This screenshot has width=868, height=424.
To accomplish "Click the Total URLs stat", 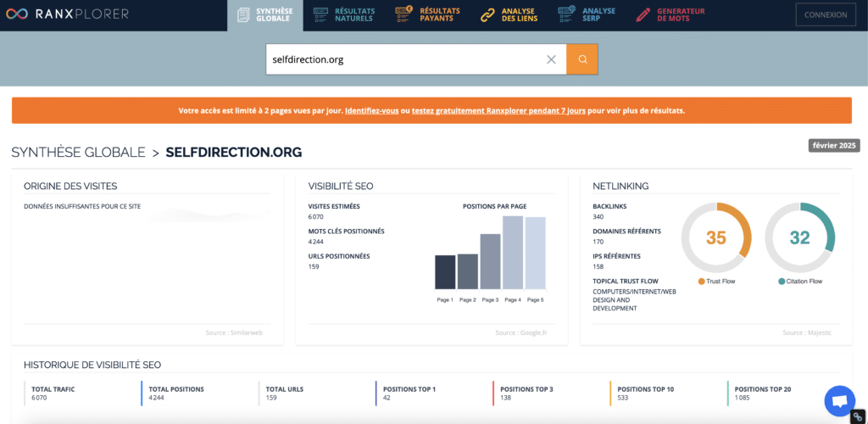I will click(285, 393).
